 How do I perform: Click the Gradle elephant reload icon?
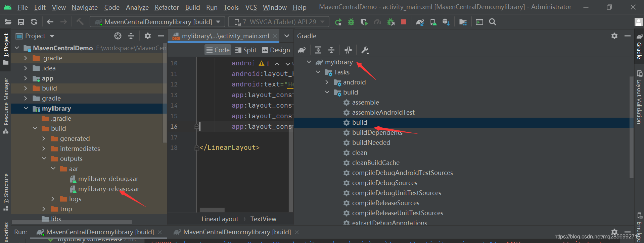302,50
